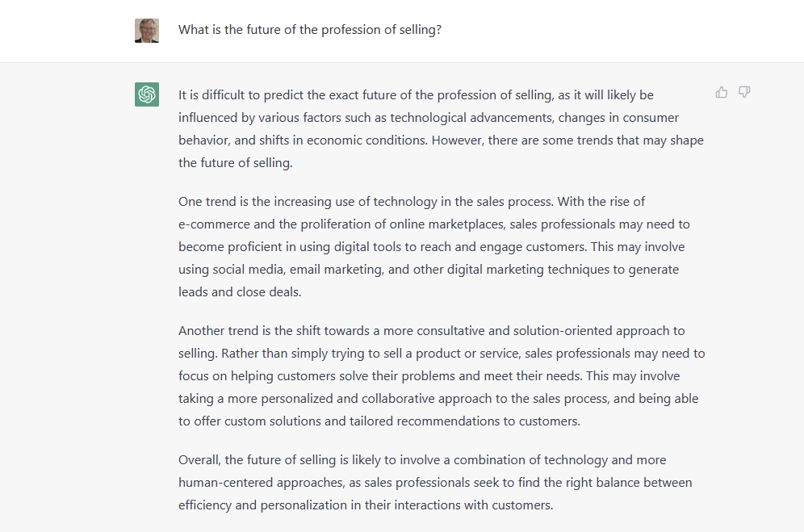The width and height of the screenshot is (804, 532).
Task: Click the user's profile photo
Action: coord(147,31)
